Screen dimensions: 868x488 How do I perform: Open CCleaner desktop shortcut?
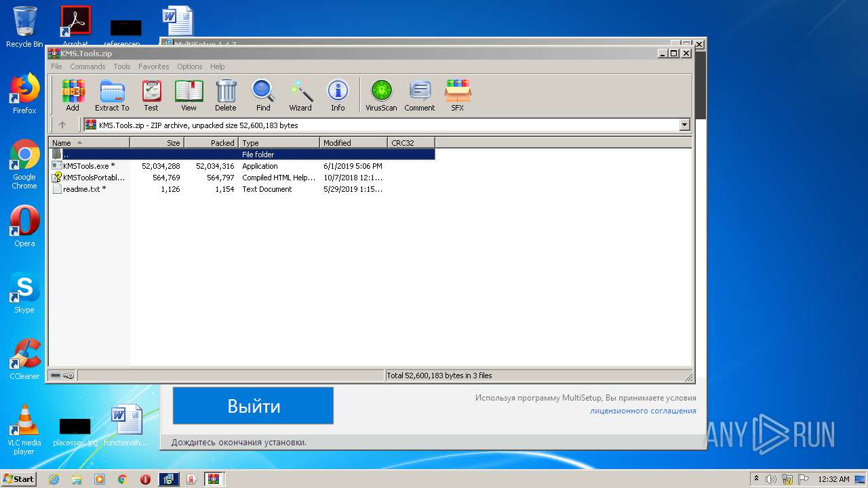pyautogui.click(x=24, y=359)
